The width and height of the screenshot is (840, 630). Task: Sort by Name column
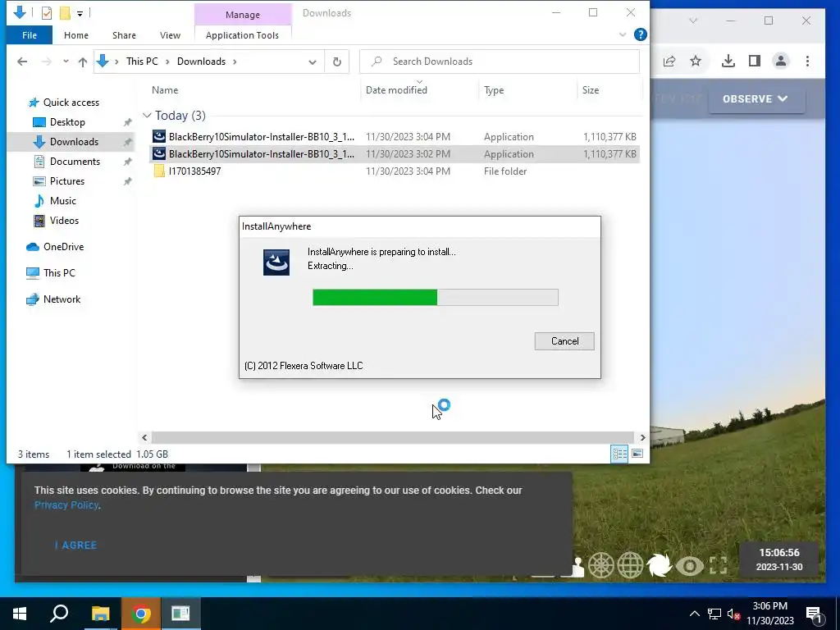coord(164,90)
